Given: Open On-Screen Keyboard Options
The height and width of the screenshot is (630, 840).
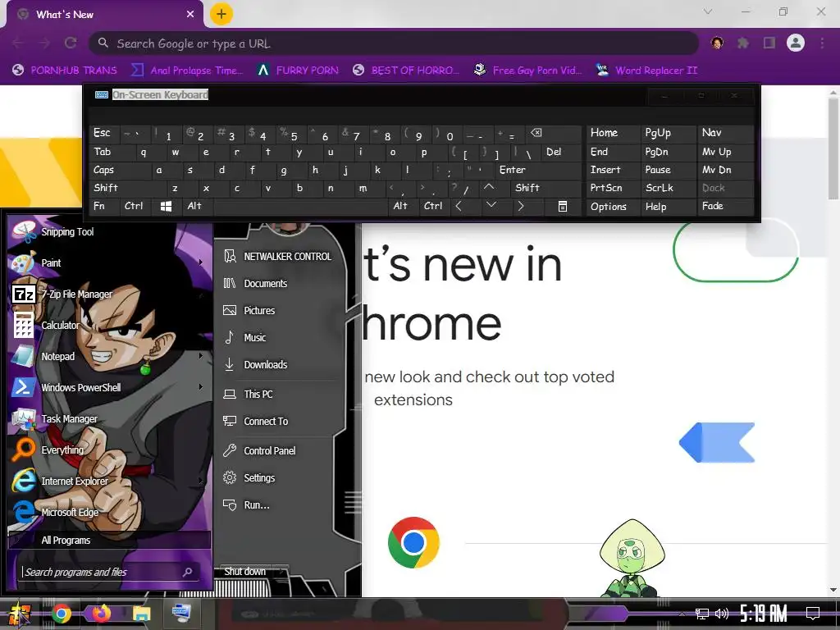Looking at the screenshot, I should (613, 206).
